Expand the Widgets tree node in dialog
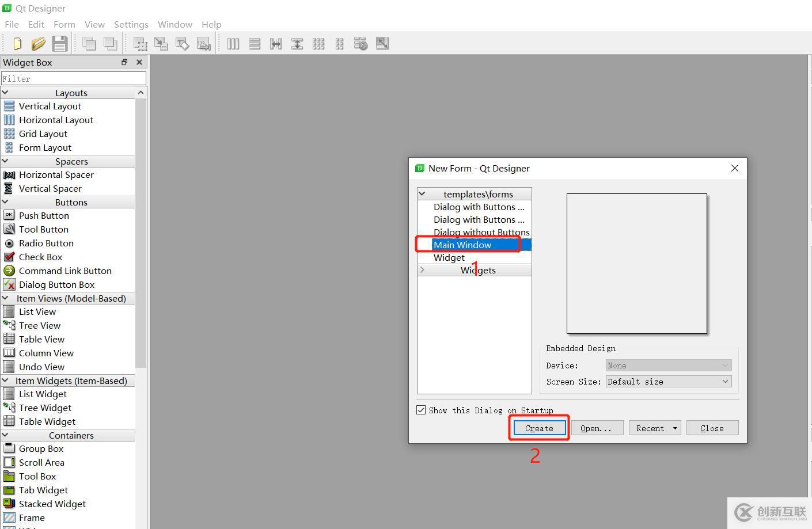 pyautogui.click(x=422, y=270)
